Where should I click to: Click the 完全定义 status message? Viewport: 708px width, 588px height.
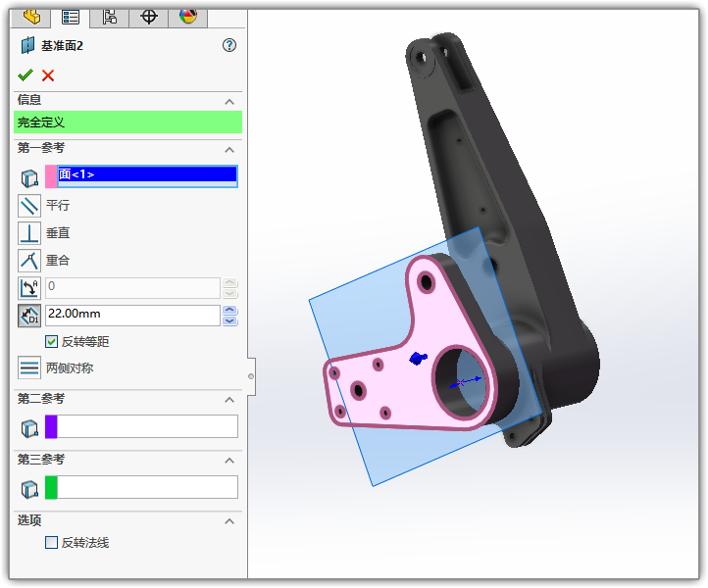click(x=127, y=122)
